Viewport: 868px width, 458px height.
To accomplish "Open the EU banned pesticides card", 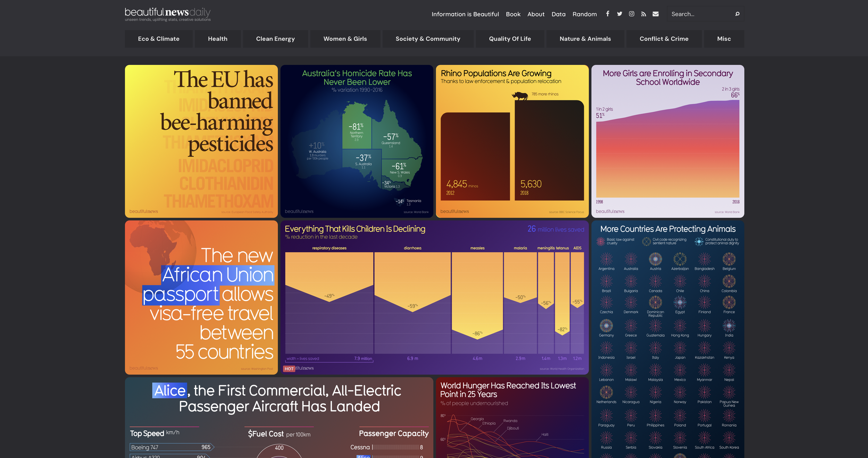I will pyautogui.click(x=201, y=141).
